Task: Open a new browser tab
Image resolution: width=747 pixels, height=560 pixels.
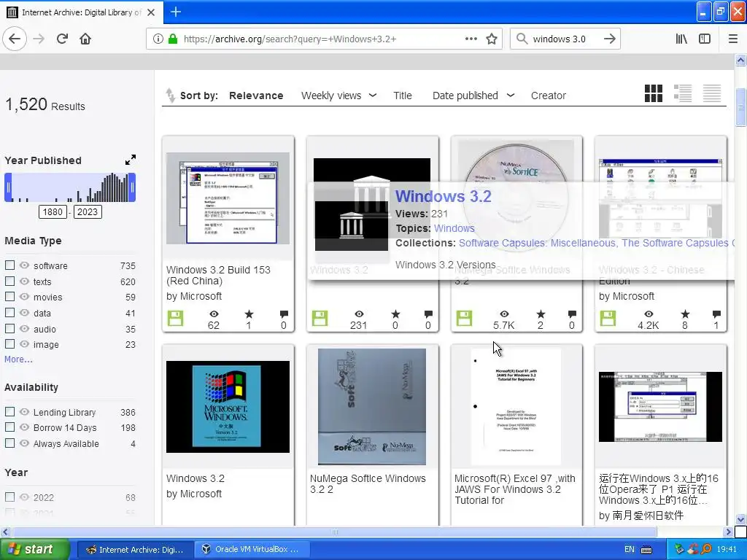Action: (175, 12)
